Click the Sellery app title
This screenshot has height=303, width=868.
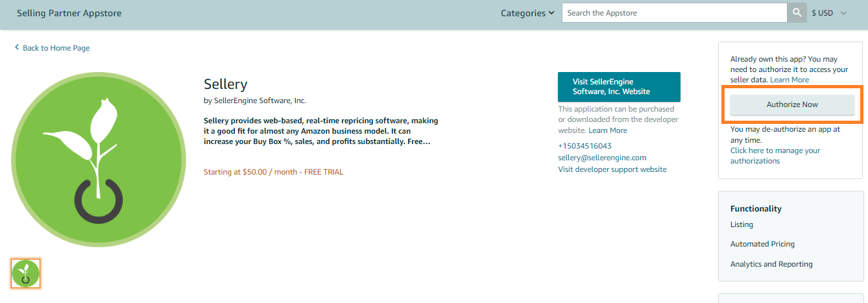(226, 84)
